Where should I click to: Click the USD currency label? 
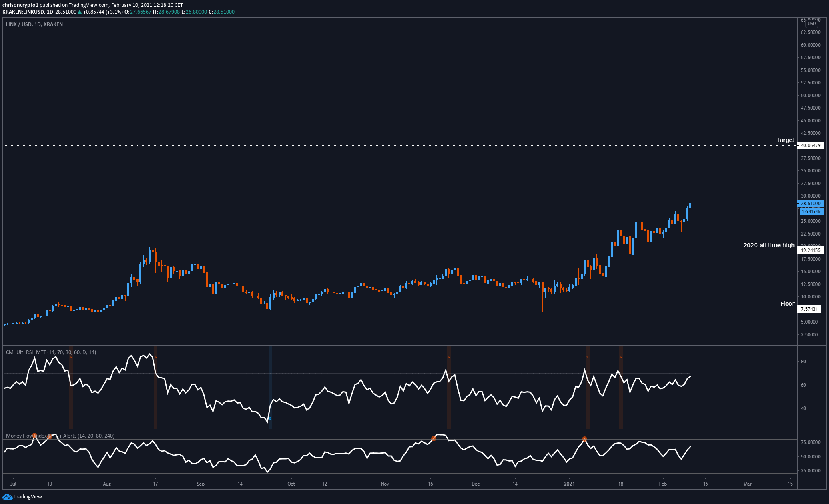[x=811, y=24]
